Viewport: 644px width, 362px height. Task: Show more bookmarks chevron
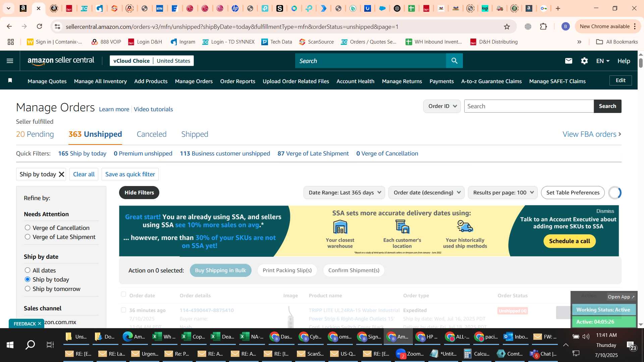click(x=579, y=42)
